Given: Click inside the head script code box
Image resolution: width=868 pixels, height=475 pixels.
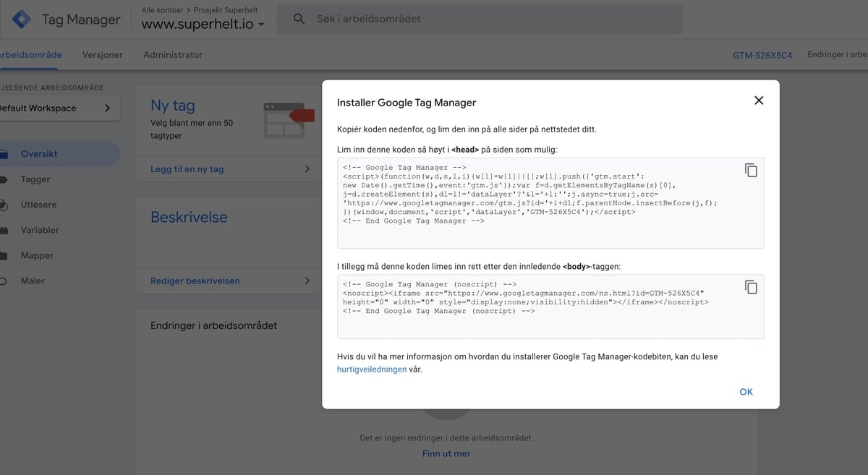Looking at the screenshot, I should [x=550, y=203].
